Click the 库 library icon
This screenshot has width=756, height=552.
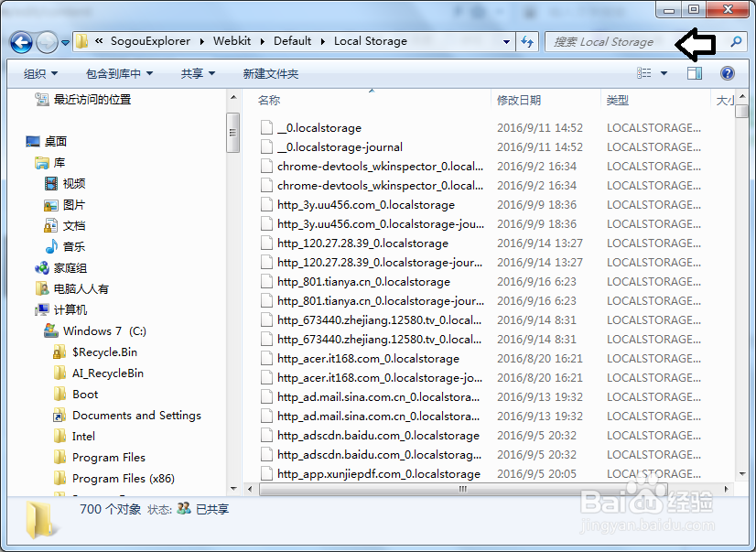point(42,163)
